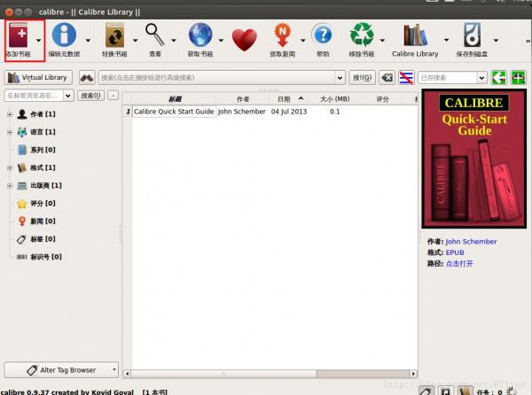The image size is (532, 395).
Task: Click the Virtual Library button
Action: point(39,78)
